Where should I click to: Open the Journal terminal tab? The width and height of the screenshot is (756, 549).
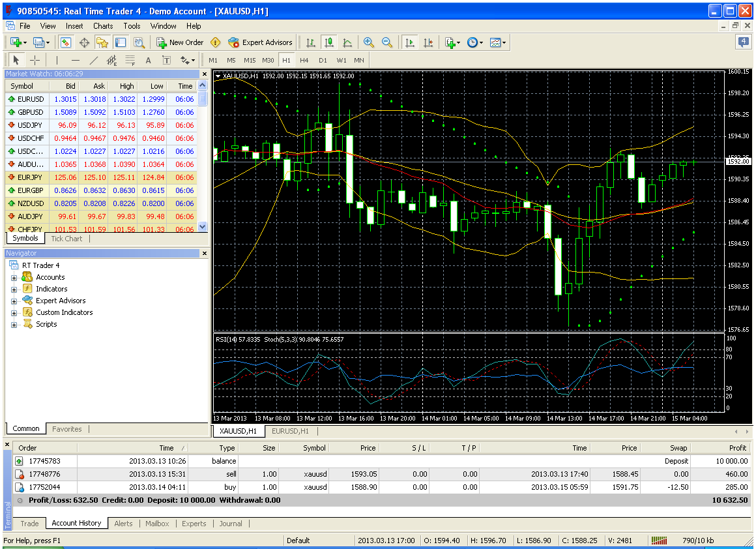pos(231,524)
